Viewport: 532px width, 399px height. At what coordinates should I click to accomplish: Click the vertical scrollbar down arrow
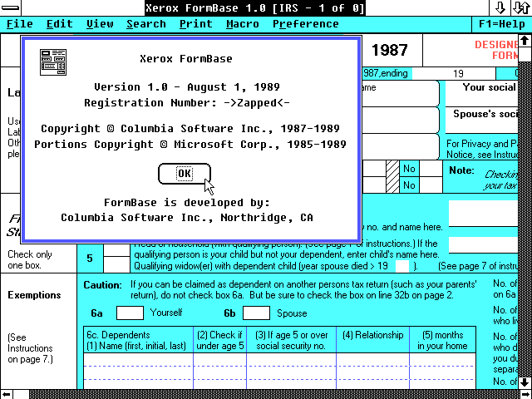(x=525, y=382)
